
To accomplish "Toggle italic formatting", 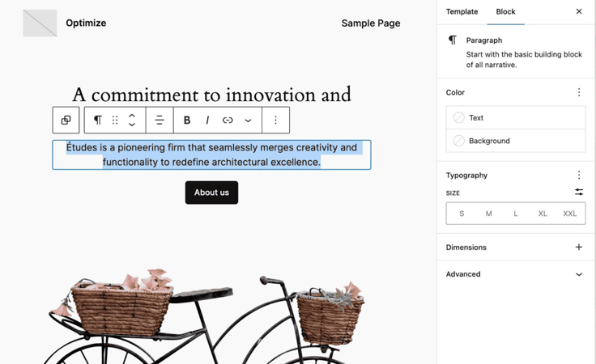I will pos(207,120).
